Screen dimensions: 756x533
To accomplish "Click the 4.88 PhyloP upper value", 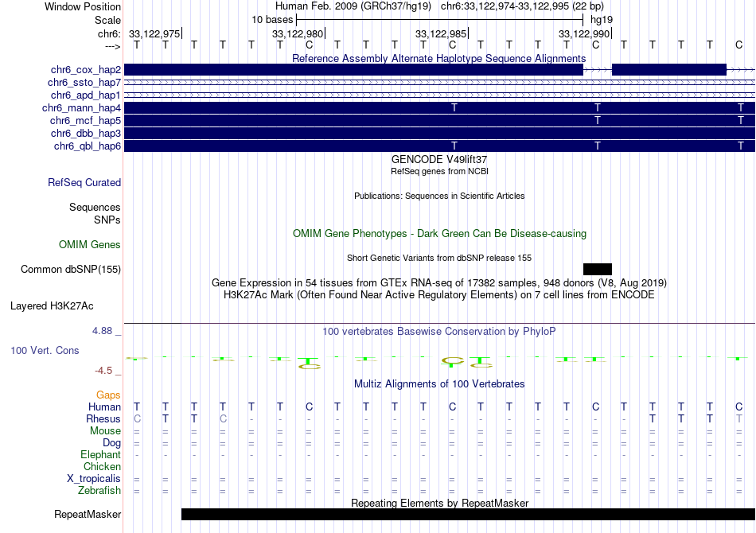I will coord(103,331).
